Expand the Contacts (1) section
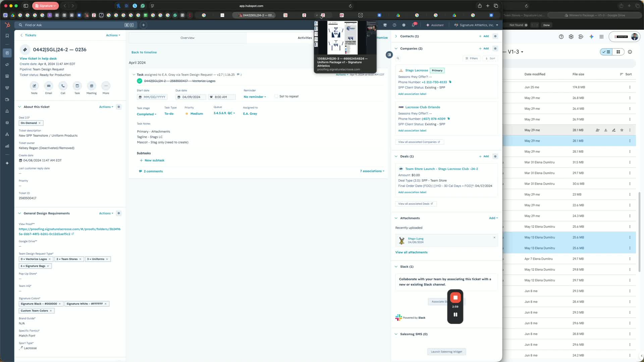The image size is (644, 362). [x=396, y=36]
